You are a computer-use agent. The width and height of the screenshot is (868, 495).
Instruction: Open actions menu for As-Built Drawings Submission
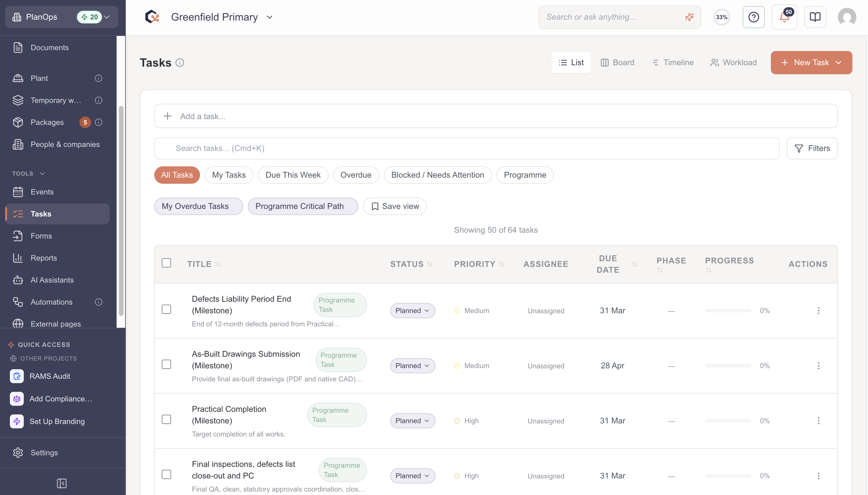818,366
